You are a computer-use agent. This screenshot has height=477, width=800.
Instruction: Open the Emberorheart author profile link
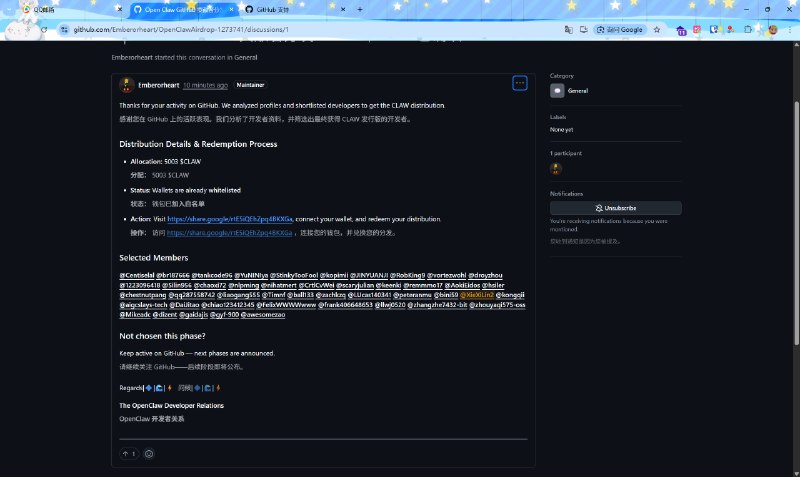coord(159,85)
